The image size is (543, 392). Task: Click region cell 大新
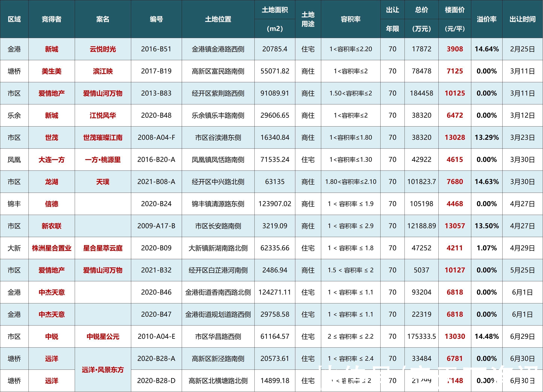point(14,248)
